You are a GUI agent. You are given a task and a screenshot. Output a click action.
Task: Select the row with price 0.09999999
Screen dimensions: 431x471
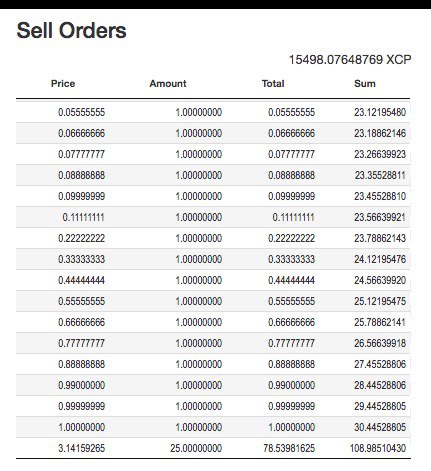click(213, 196)
